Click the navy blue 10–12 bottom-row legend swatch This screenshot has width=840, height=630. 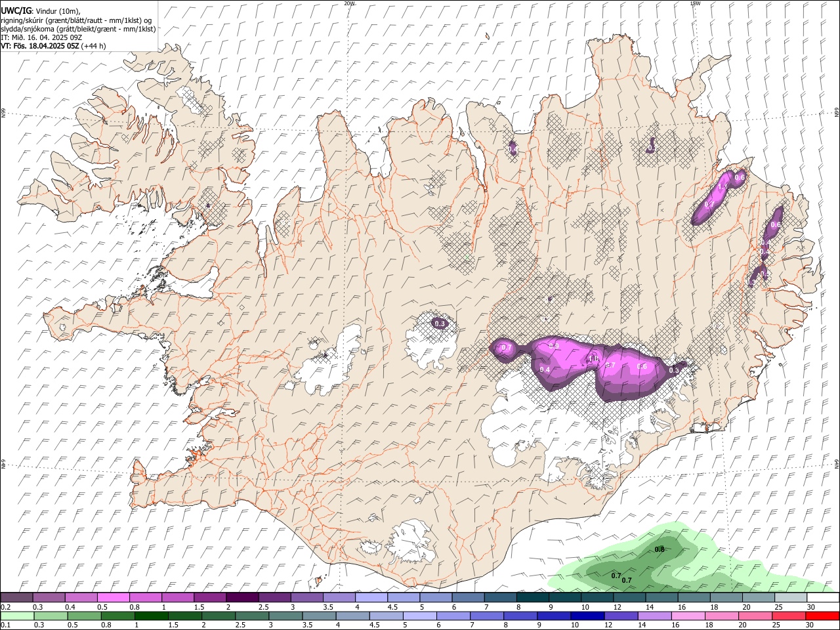point(588,616)
